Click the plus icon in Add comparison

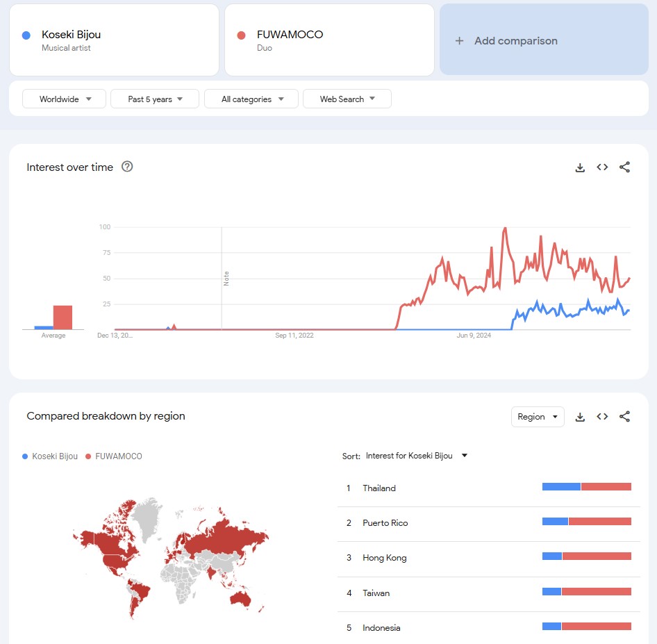click(459, 41)
